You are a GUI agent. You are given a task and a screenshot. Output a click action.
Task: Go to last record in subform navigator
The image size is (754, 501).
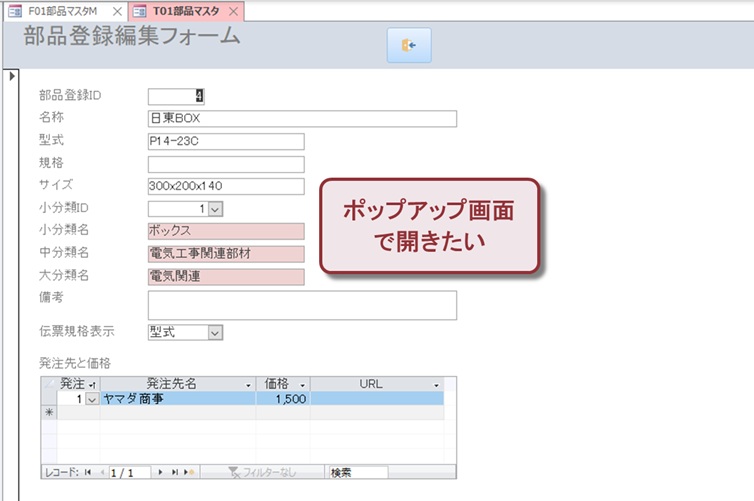click(175, 471)
